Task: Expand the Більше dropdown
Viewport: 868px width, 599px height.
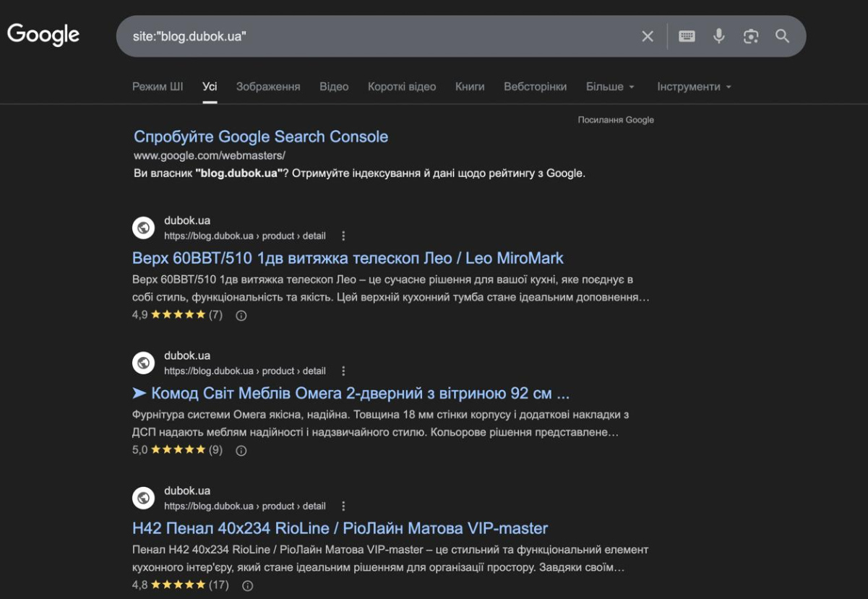Action: point(610,87)
